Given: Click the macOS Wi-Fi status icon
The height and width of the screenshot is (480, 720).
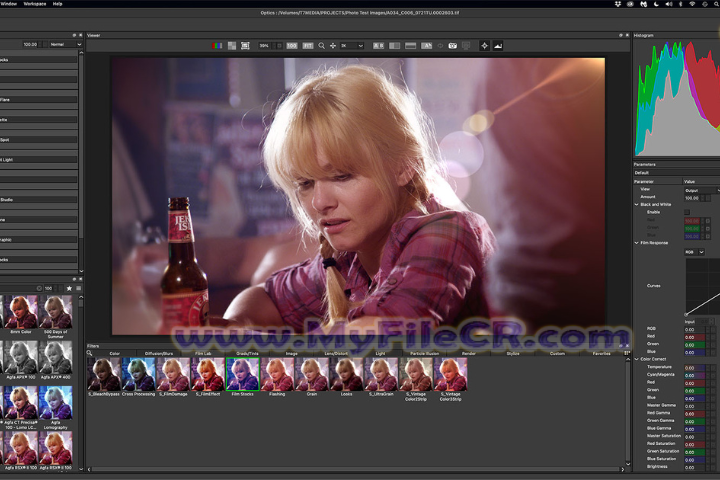Looking at the screenshot, I should [x=692, y=4].
